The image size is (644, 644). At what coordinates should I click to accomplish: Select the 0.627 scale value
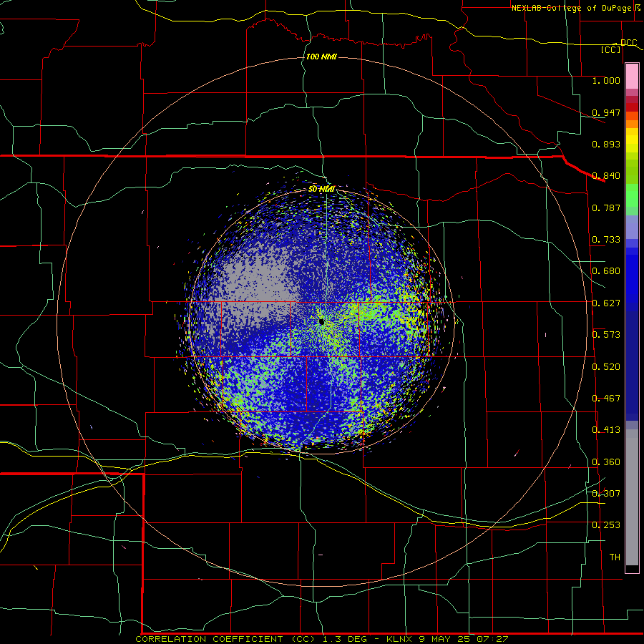point(606,303)
